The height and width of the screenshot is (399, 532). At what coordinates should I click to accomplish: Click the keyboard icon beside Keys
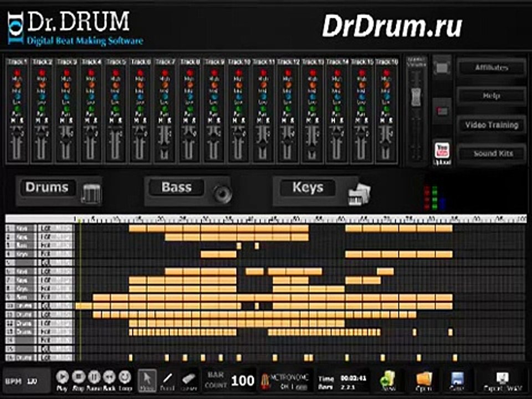click(x=359, y=194)
